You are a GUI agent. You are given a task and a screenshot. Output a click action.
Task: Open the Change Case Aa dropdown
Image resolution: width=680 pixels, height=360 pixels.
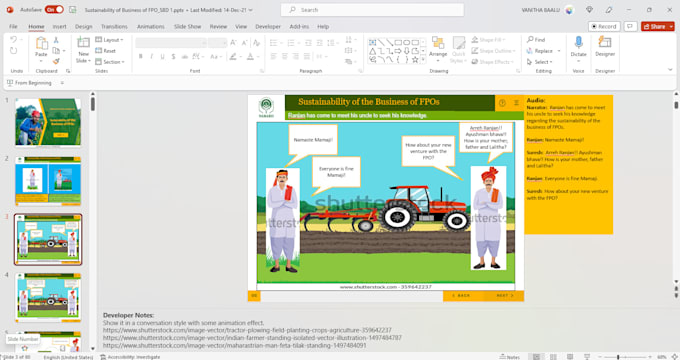coord(215,57)
